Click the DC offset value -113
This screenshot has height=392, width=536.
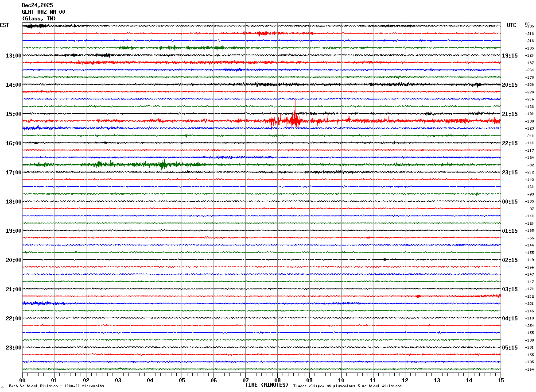click(x=529, y=318)
